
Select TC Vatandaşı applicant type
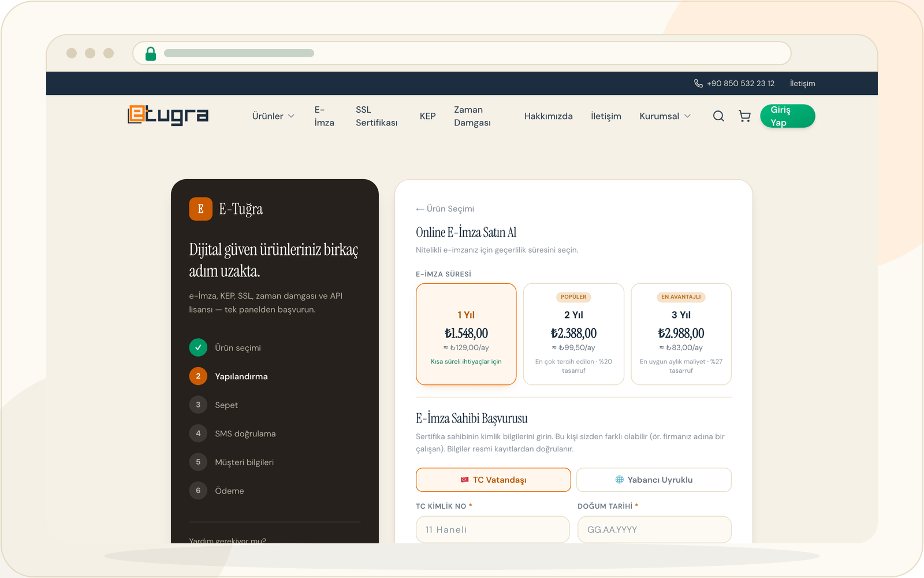point(493,480)
